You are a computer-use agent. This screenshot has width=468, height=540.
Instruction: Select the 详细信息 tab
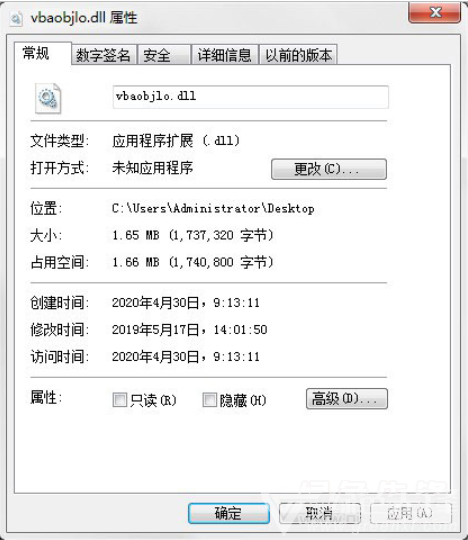[225, 55]
